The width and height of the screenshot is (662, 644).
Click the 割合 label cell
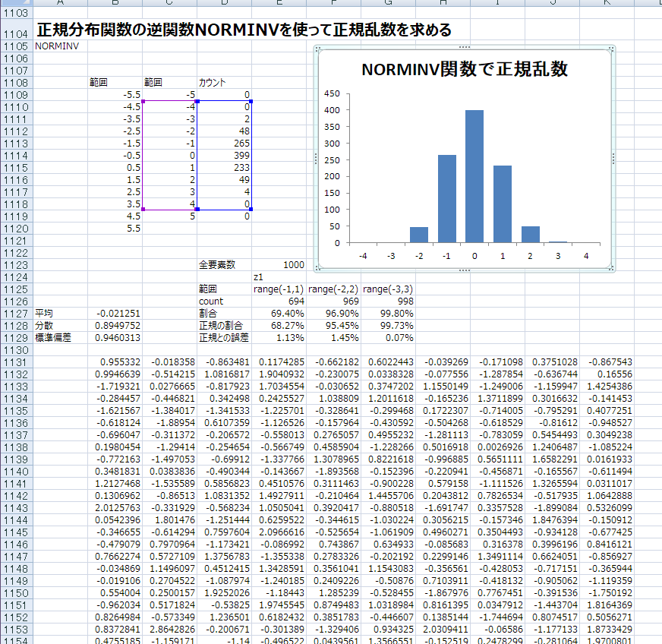(x=224, y=314)
